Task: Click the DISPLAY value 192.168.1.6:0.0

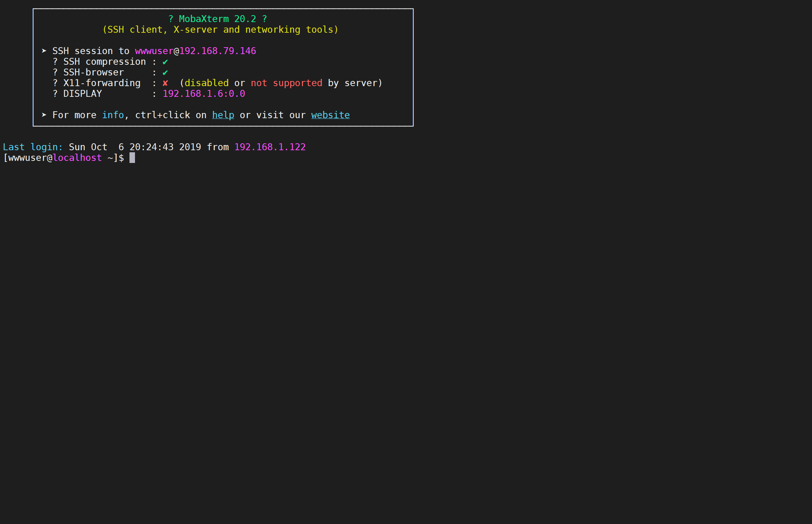Action: pos(204,94)
